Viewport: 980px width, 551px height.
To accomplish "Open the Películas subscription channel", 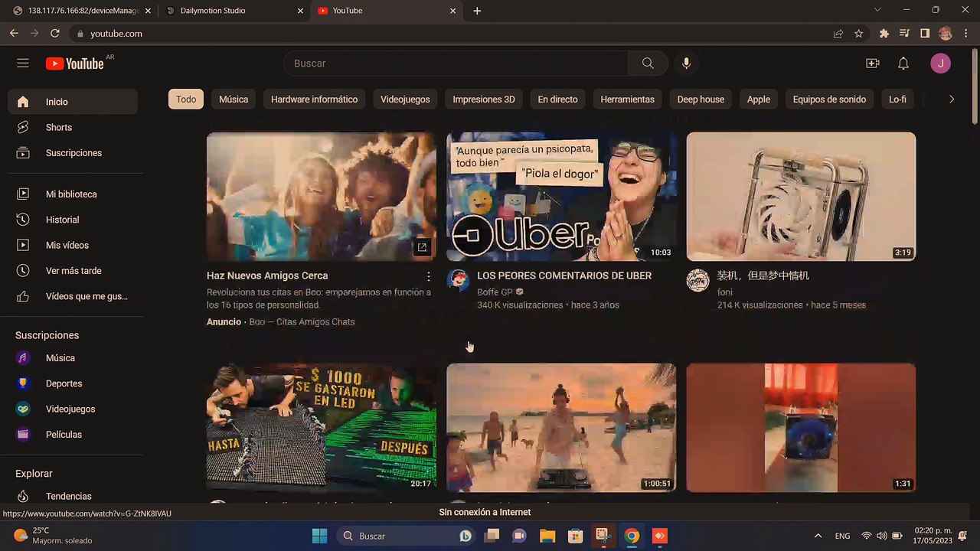I will tap(73, 435).
